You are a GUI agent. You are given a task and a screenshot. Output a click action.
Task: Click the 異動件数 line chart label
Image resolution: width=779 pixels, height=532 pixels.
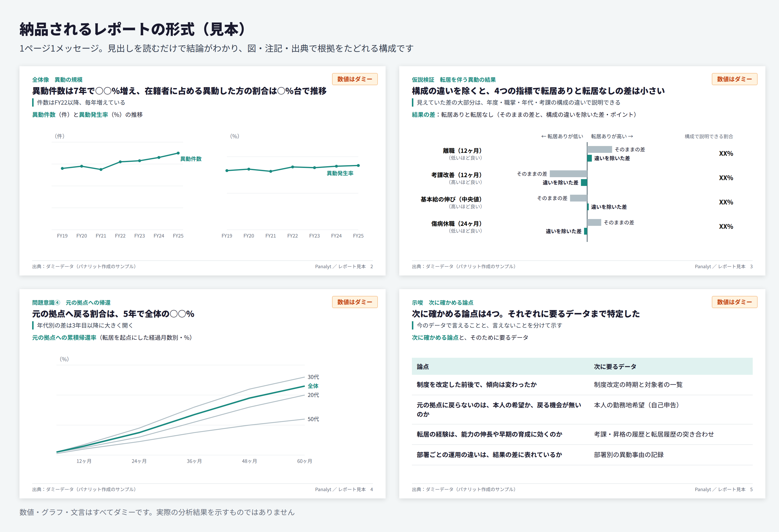click(191, 159)
